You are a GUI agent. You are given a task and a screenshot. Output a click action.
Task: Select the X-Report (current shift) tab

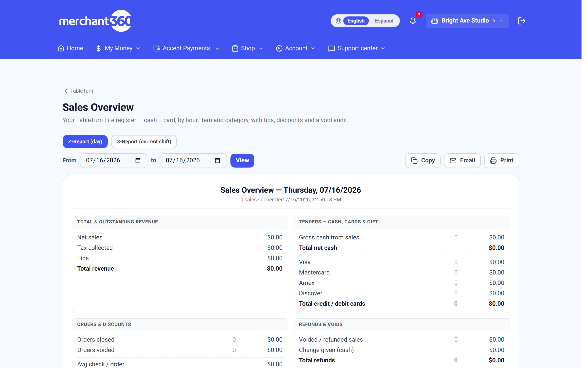[x=144, y=142]
